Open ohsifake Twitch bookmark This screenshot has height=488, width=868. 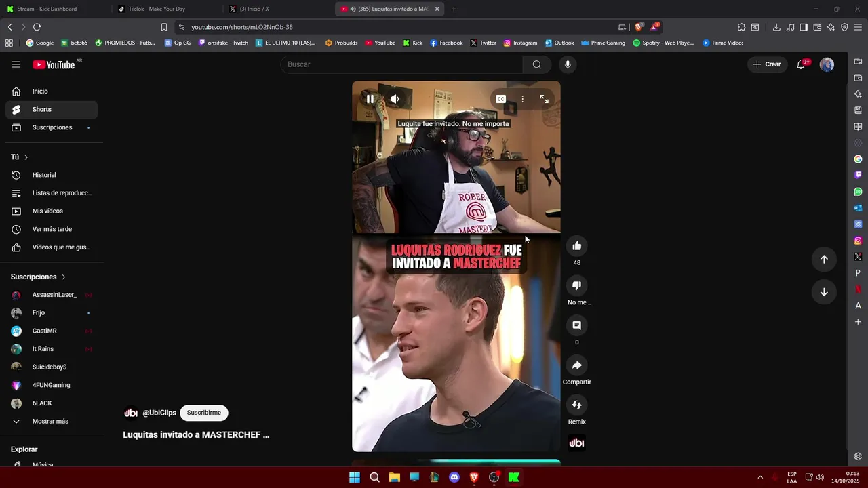click(x=223, y=43)
